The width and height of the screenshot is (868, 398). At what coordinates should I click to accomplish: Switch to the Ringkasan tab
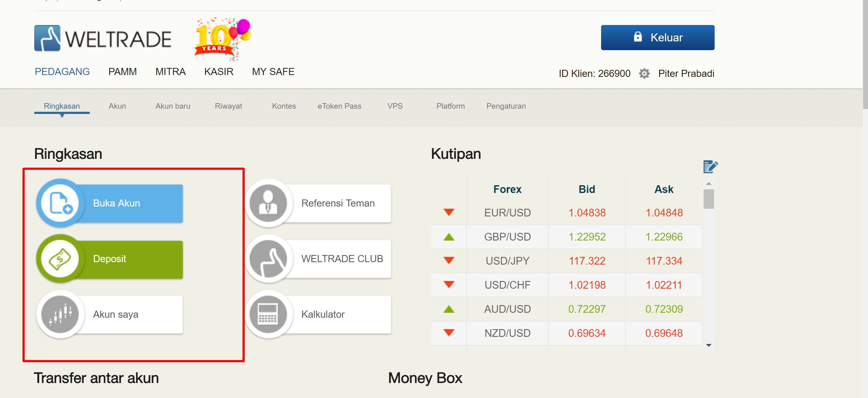(x=62, y=106)
